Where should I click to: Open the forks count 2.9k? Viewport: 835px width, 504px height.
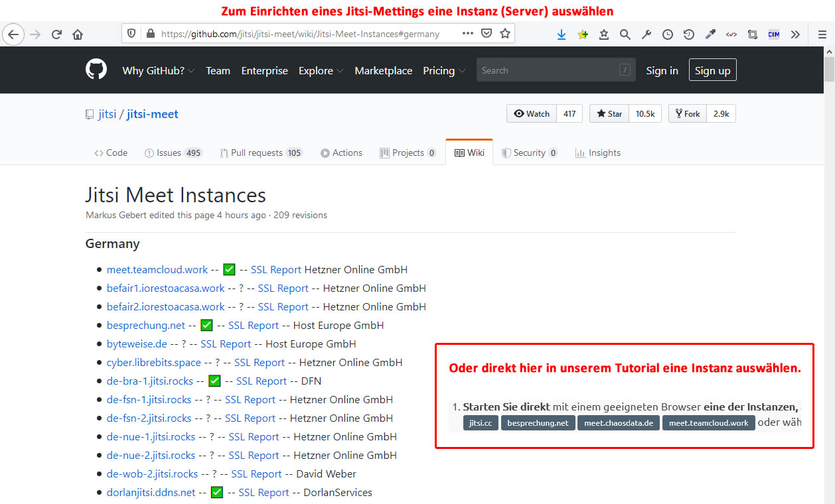pyautogui.click(x=721, y=113)
